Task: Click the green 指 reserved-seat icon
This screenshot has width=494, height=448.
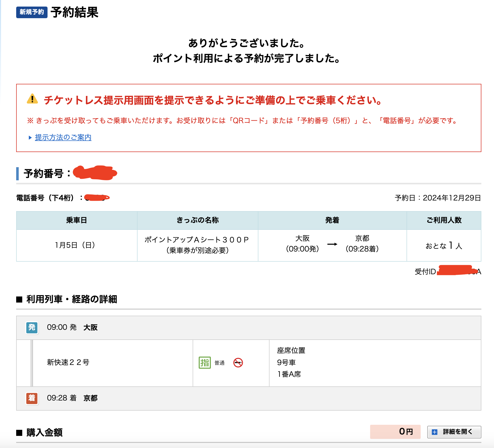Action: point(205,363)
